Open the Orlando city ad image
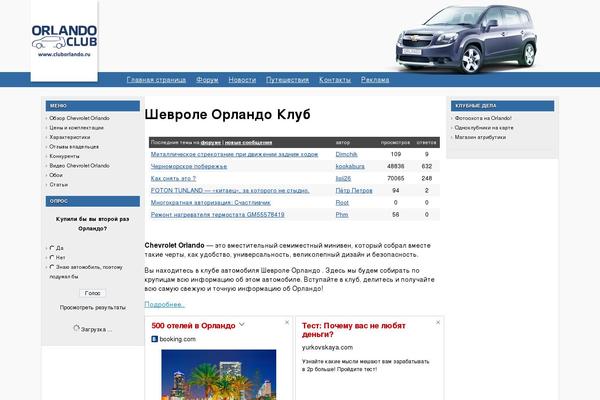Screen dimensions: 600x400 click(x=218, y=374)
